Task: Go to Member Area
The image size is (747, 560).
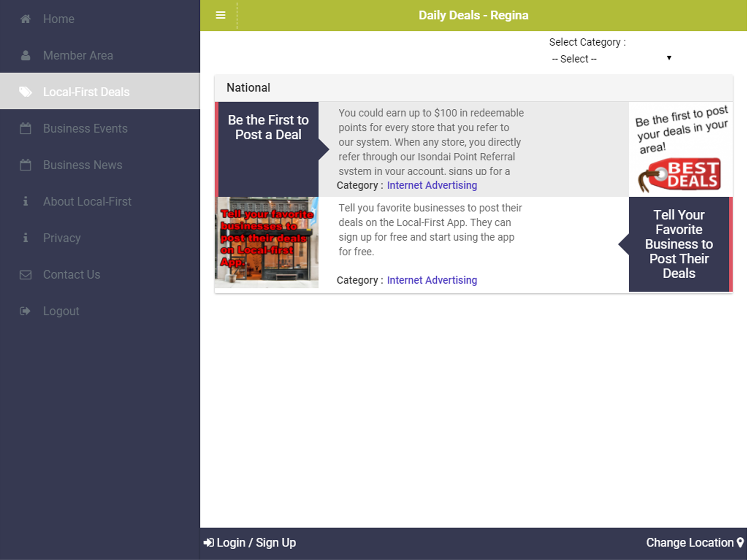Action: (100, 56)
